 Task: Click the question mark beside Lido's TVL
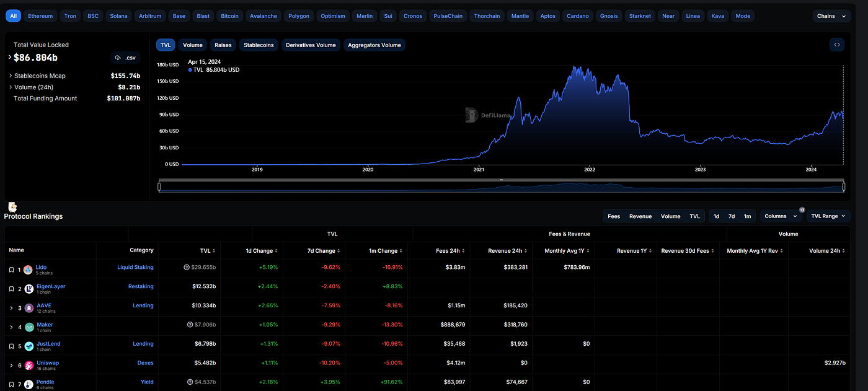[187, 268]
